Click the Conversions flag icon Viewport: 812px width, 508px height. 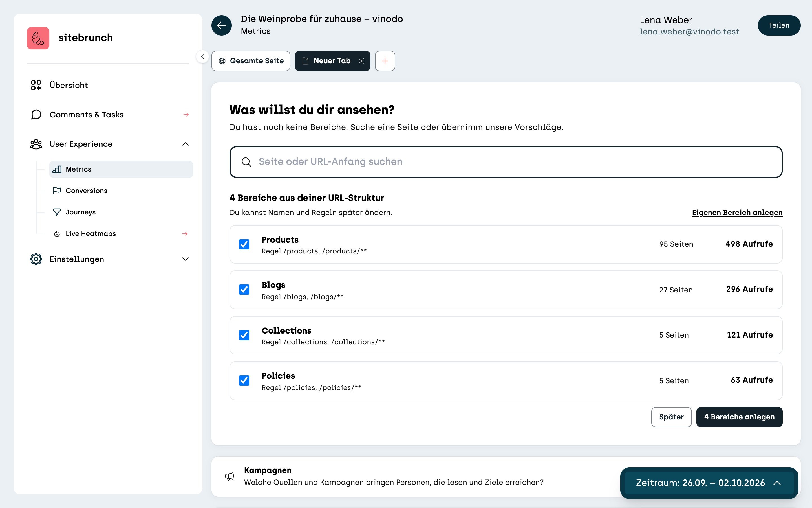click(x=57, y=190)
